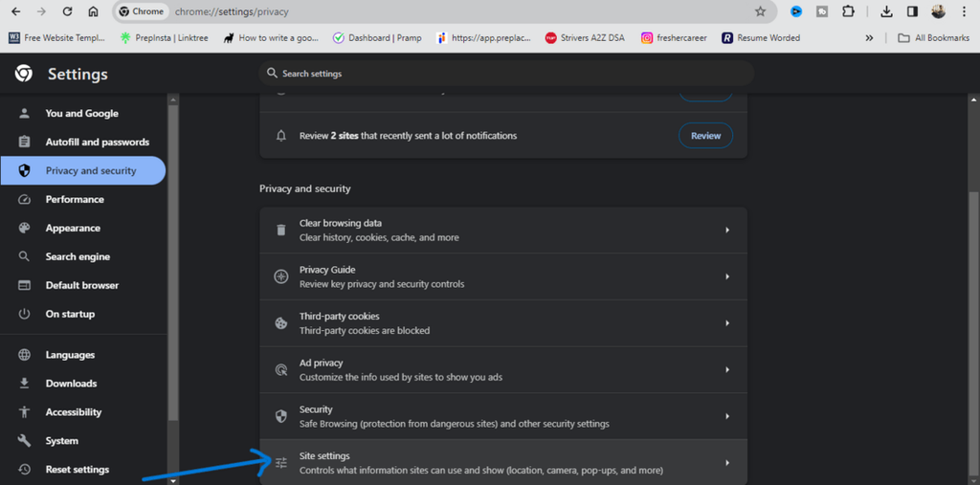Expand Security row arrow

click(727, 416)
